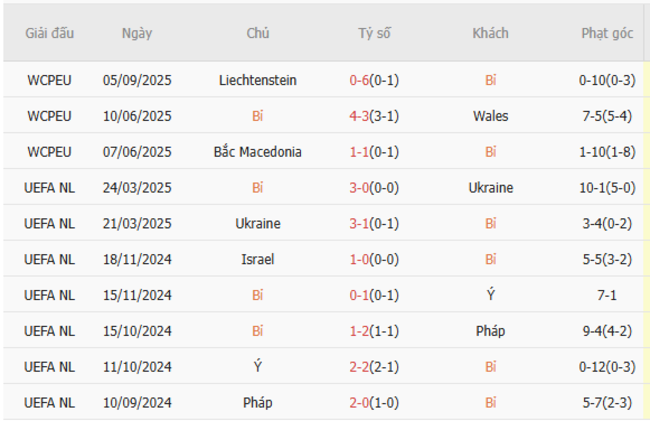Select the 3-0 score versus Ukraine
Viewport: 650px width, 421px height.
(359, 188)
